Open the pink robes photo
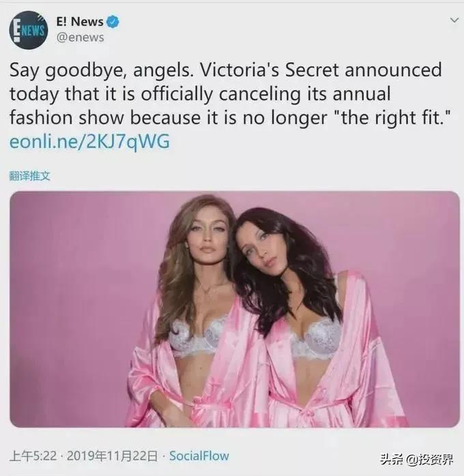This screenshot has height=476, width=464. coord(235,309)
